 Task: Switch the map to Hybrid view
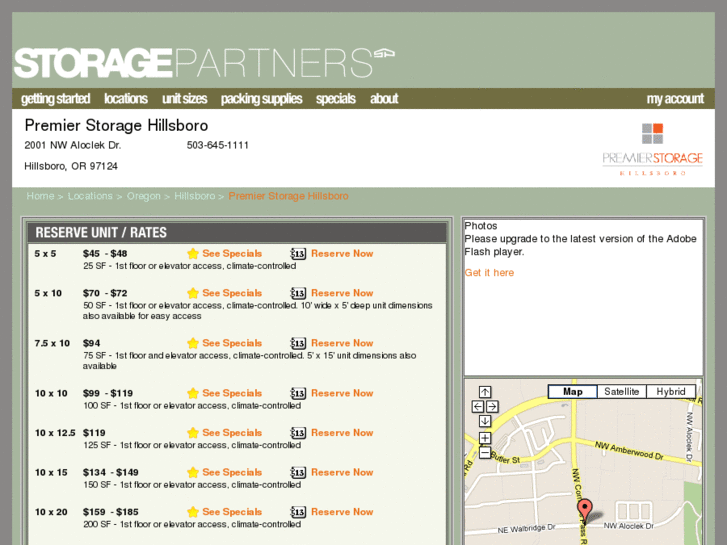click(x=671, y=391)
